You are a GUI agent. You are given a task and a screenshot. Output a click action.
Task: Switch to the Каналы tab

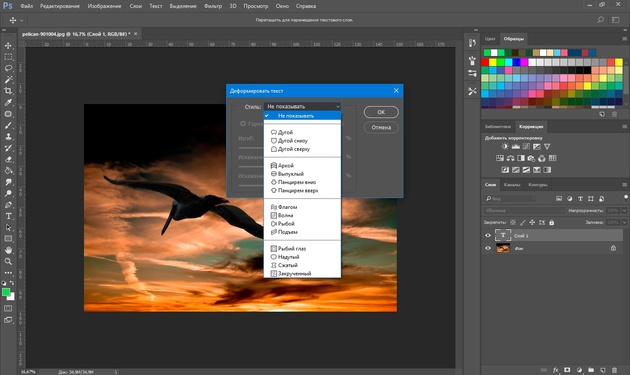[512, 185]
